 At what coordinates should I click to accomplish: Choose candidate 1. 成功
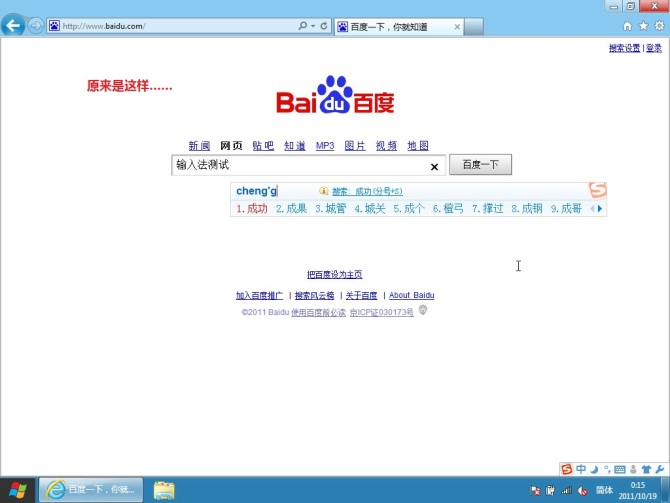pyautogui.click(x=252, y=209)
